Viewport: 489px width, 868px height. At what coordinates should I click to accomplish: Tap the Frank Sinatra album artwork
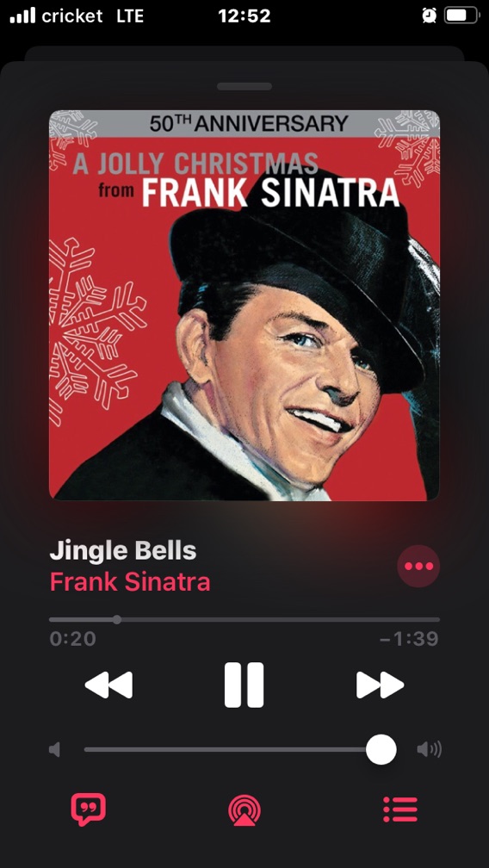[244, 305]
